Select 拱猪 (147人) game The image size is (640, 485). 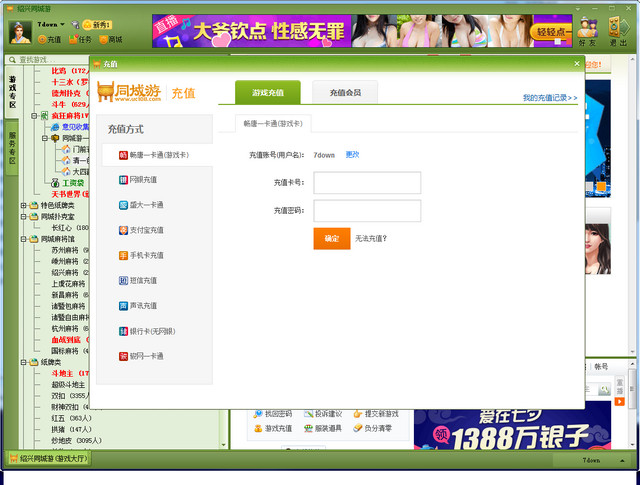71,429
